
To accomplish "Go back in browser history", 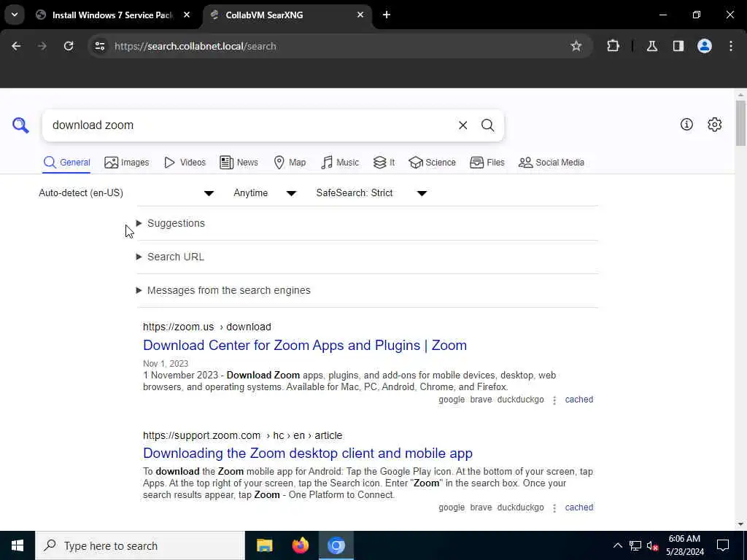I will coord(16,46).
